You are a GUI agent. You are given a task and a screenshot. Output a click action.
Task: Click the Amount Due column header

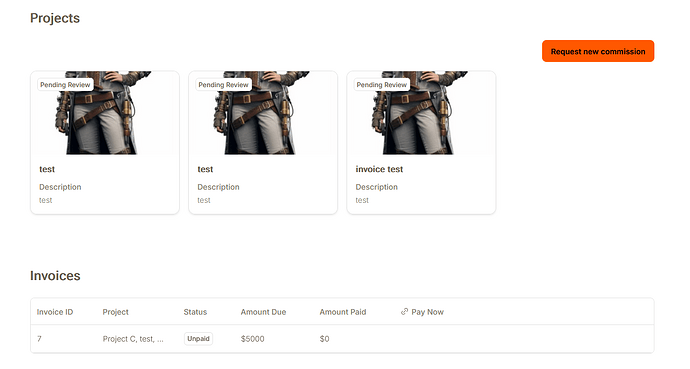point(263,312)
